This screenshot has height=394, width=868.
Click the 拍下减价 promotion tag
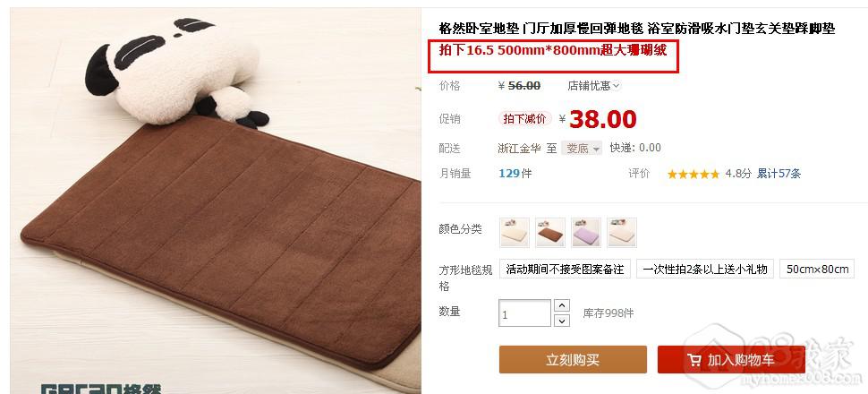click(524, 118)
